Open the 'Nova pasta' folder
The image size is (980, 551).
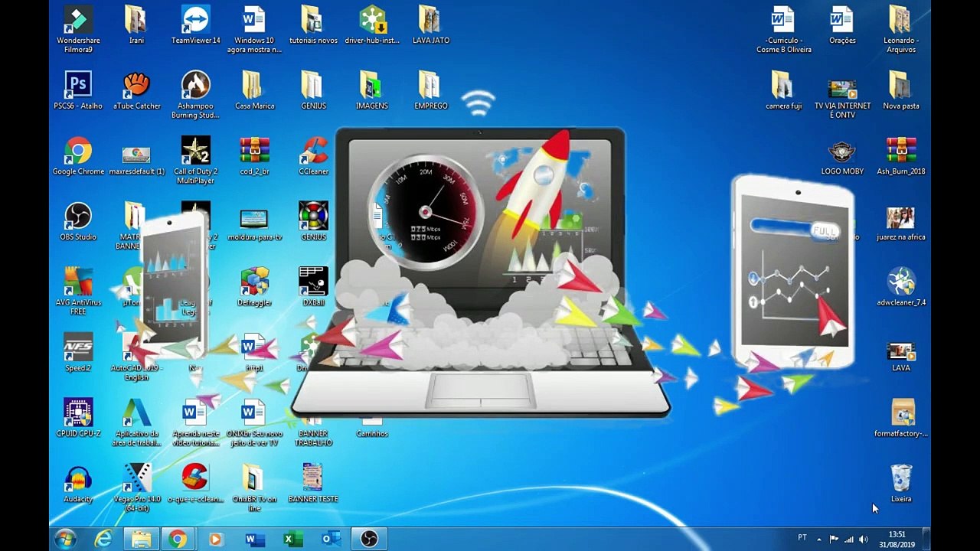(x=900, y=91)
